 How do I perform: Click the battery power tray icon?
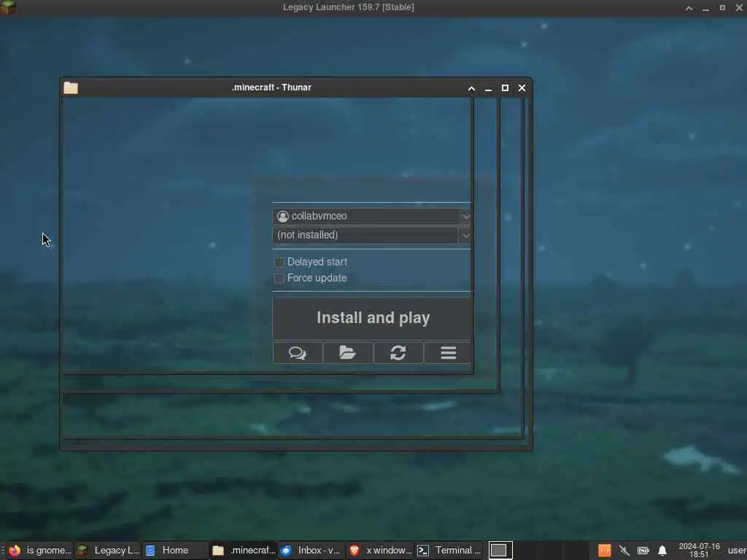point(643,551)
